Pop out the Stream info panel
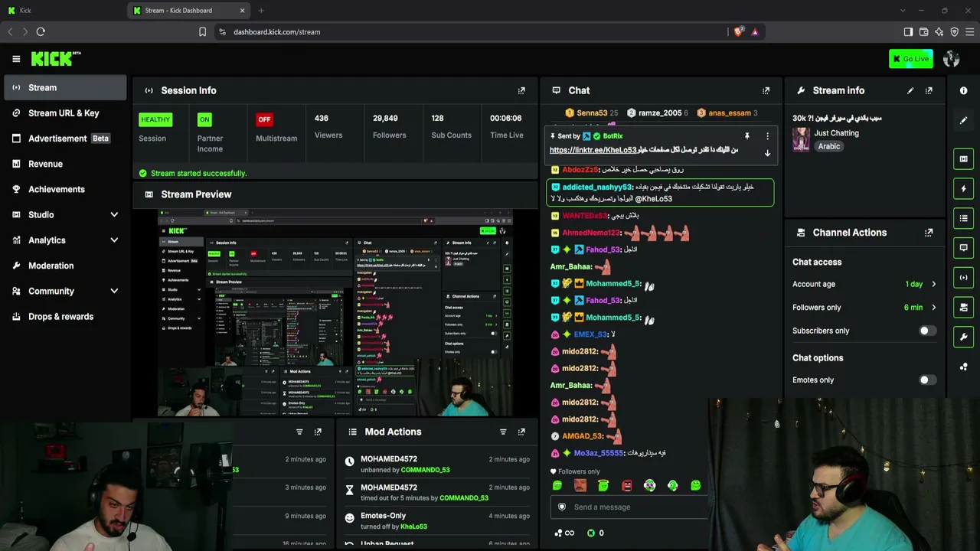The height and width of the screenshot is (551, 980). tap(929, 90)
